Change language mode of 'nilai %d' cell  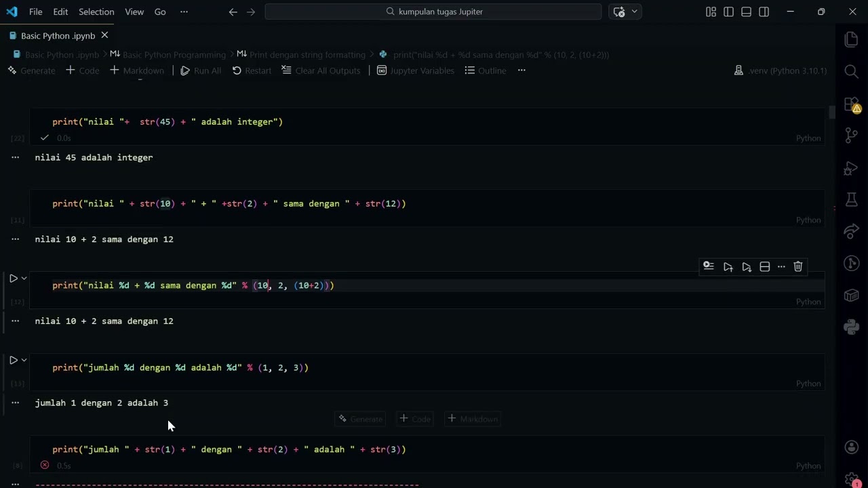pyautogui.click(x=808, y=302)
